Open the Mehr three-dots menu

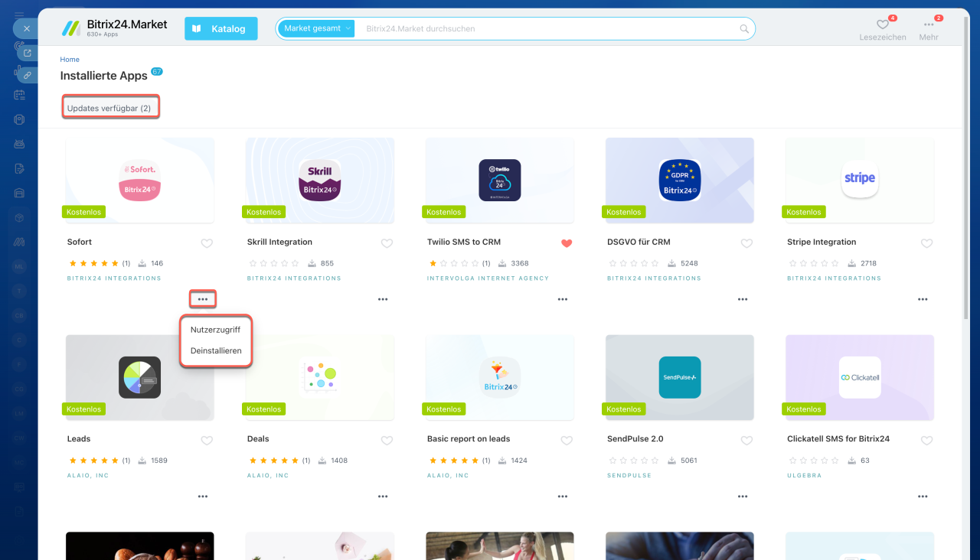(x=929, y=24)
